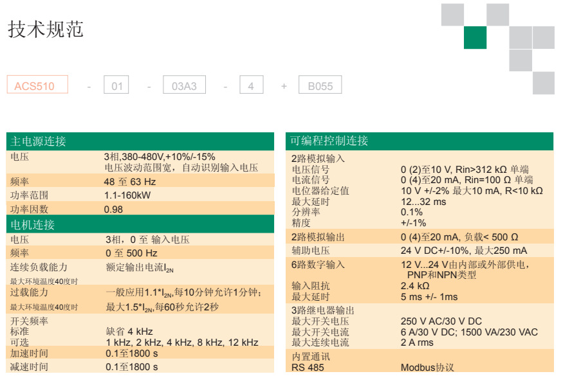This screenshot has width=572, height=392.
Task: Select the value 0 至 500 Hz
Action: pos(131,253)
